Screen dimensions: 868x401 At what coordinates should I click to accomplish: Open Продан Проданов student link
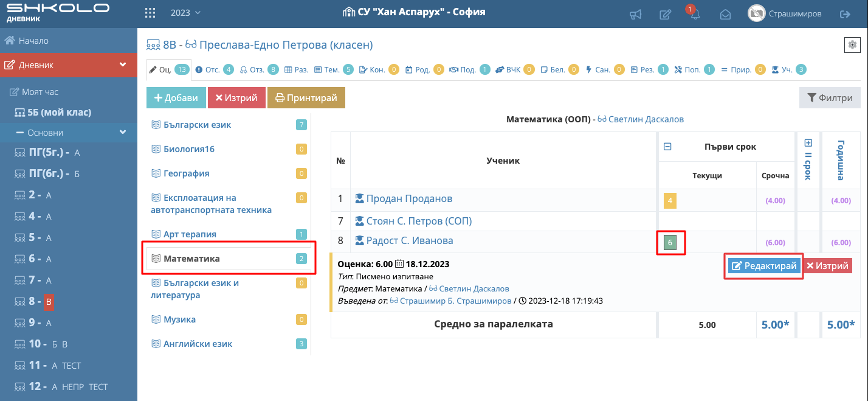pyautogui.click(x=408, y=199)
